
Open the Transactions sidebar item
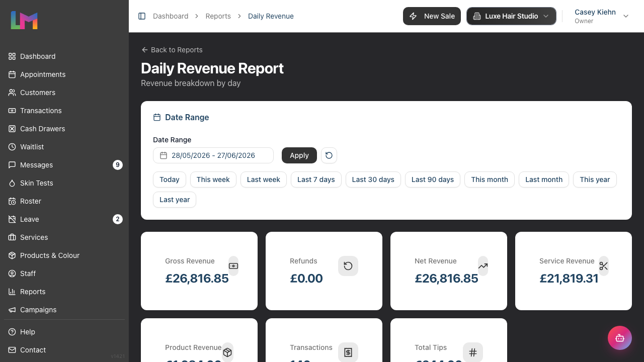pyautogui.click(x=64, y=111)
